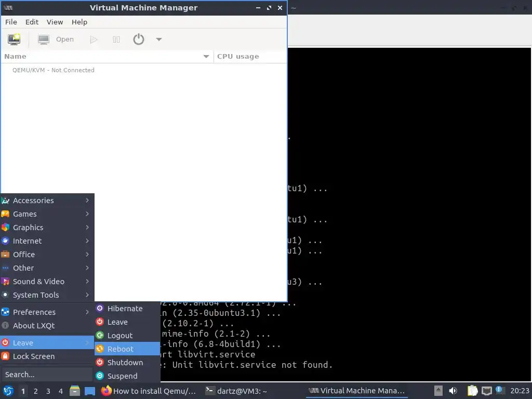Select the Leave option in the submenu
The height and width of the screenshot is (399, 532).
click(127, 322)
